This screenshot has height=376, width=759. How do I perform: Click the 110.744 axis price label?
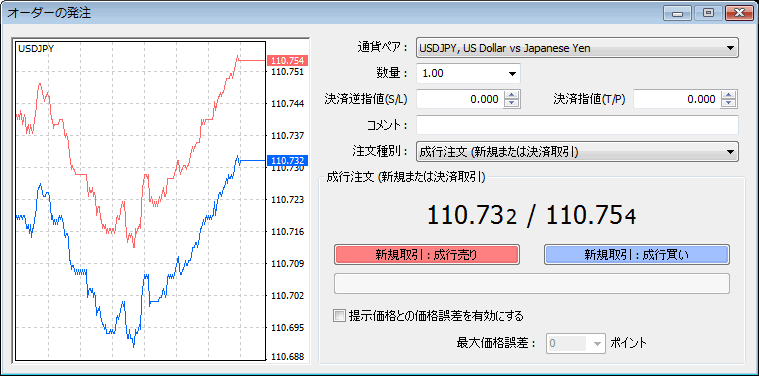(x=288, y=104)
